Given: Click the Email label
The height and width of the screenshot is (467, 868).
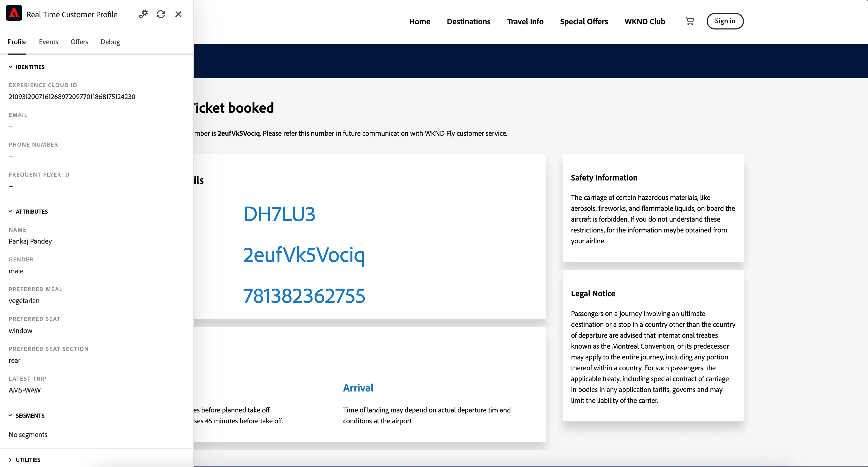Looking at the screenshot, I should (x=18, y=115).
